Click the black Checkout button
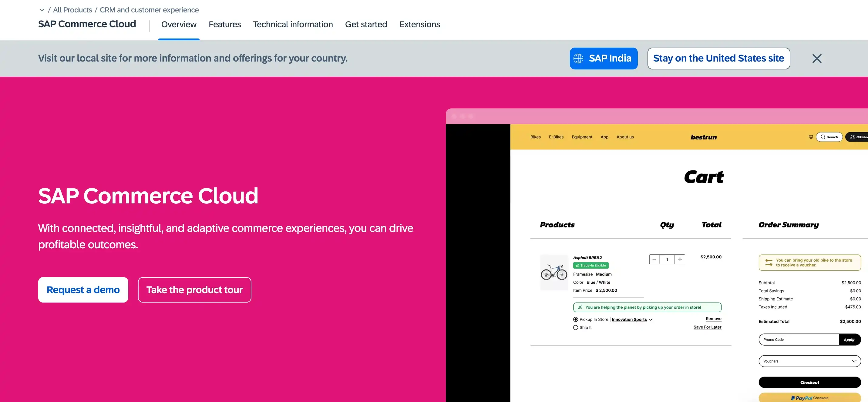The image size is (868, 402). coord(809,382)
